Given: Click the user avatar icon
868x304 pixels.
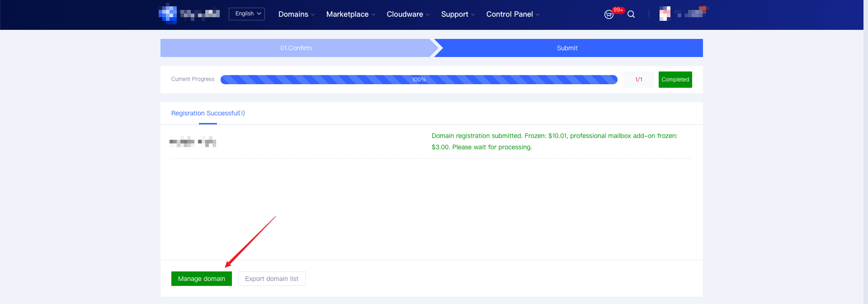Looking at the screenshot, I should 665,14.
